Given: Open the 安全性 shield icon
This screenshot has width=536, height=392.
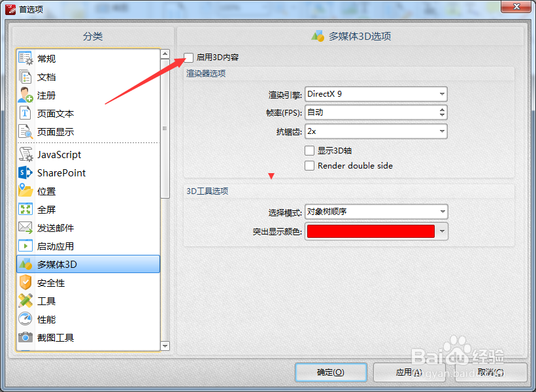Looking at the screenshot, I should tap(25, 283).
